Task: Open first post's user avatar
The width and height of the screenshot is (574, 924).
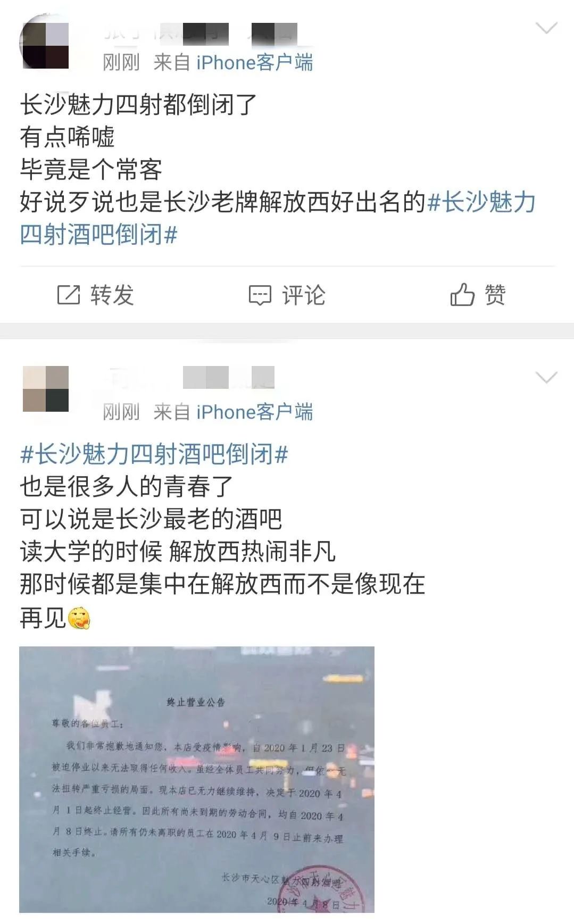Action: pyautogui.click(x=46, y=45)
